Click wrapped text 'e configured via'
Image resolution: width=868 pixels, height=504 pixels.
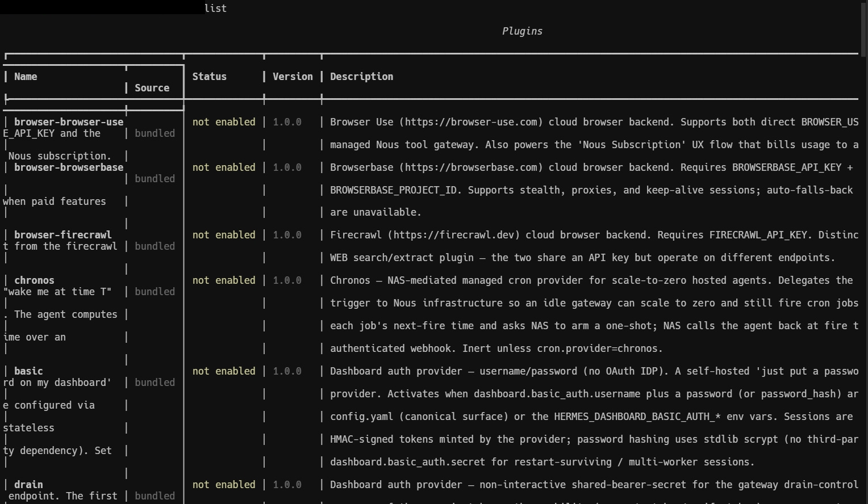click(49, 405)
